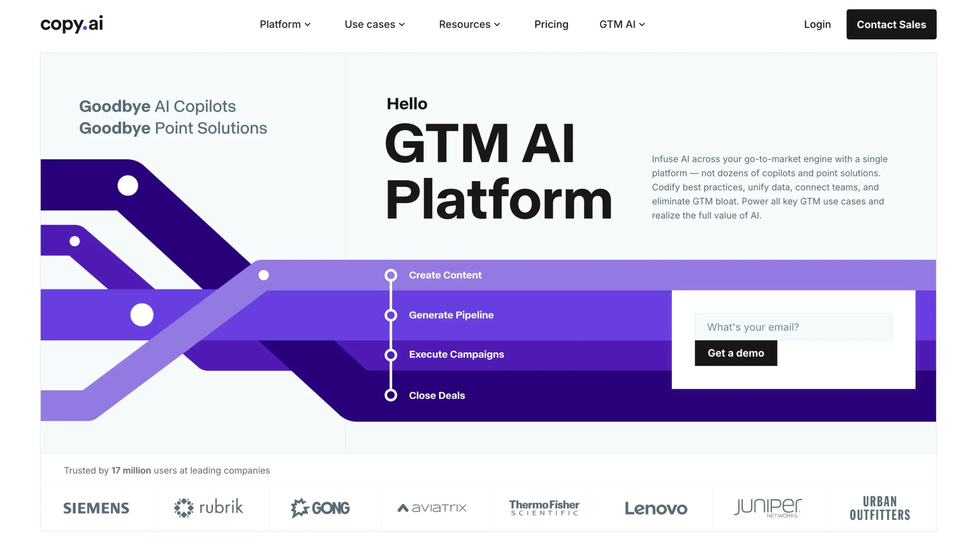Click the Execute Campaigns pipeline icon

[x=391, y=355]
